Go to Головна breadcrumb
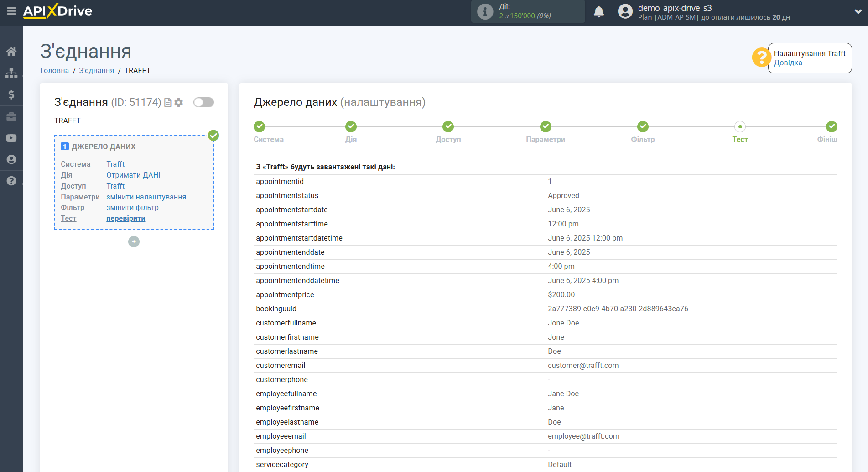868x472 pixels. [x=55, y=70]
